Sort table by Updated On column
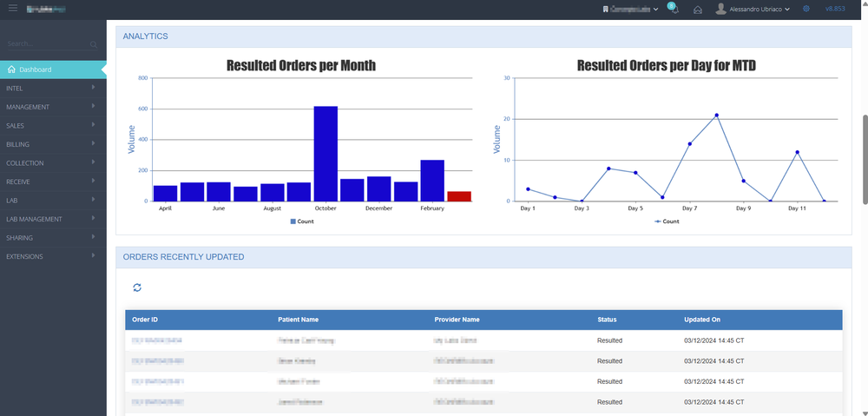The height and width of the screenshot is (416, 868). (702, 320)
